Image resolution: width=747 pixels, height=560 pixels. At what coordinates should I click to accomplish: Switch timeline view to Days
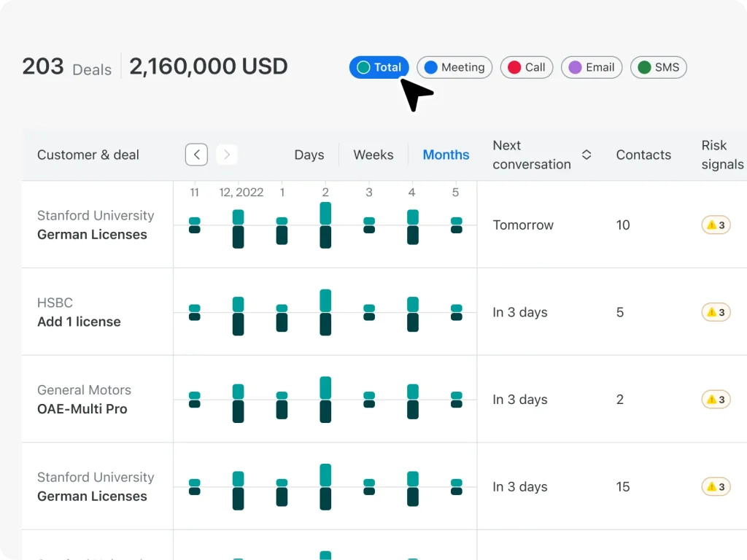point(309,155)
